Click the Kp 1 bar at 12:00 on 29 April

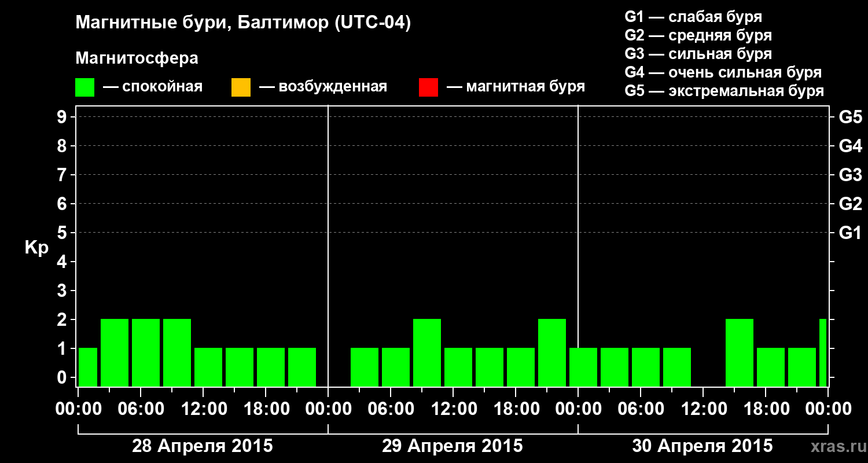(x=458, y=367)
